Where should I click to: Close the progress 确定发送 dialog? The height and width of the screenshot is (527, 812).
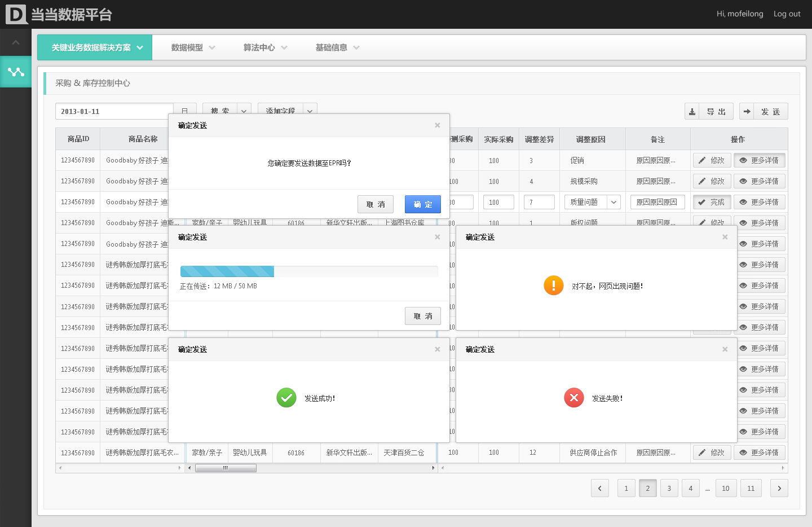tap(437, 237)
